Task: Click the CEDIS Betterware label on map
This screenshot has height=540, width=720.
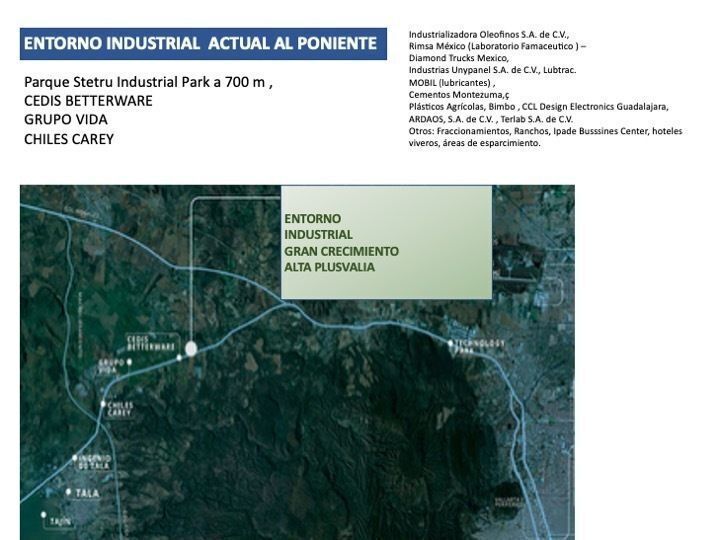Action: [x=150, y=342]
